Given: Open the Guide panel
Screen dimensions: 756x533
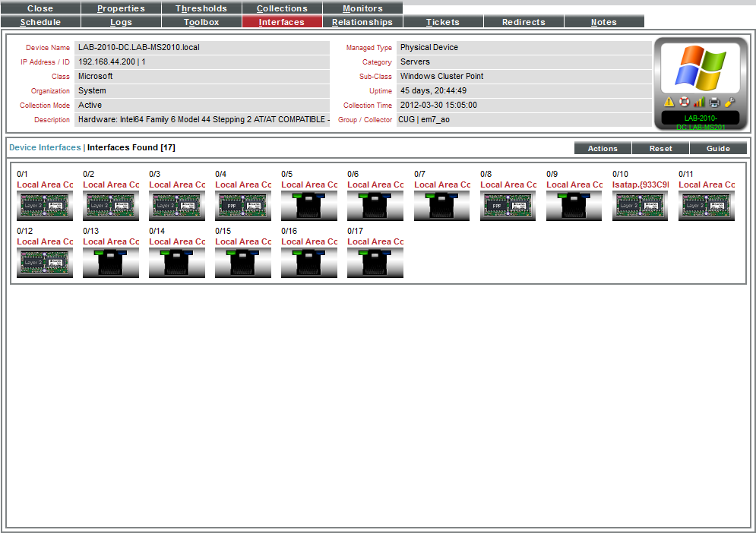Looking at the screenshot, I should tap(718, 148).
